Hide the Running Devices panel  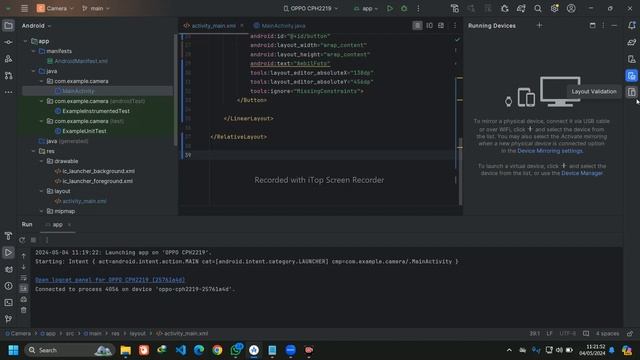[x=614, y=25]
